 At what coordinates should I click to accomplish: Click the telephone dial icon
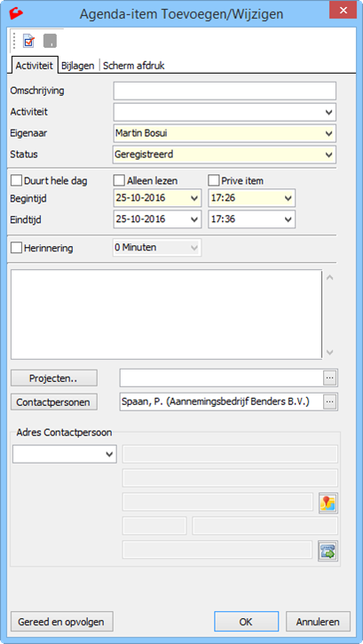click(328, 551)
